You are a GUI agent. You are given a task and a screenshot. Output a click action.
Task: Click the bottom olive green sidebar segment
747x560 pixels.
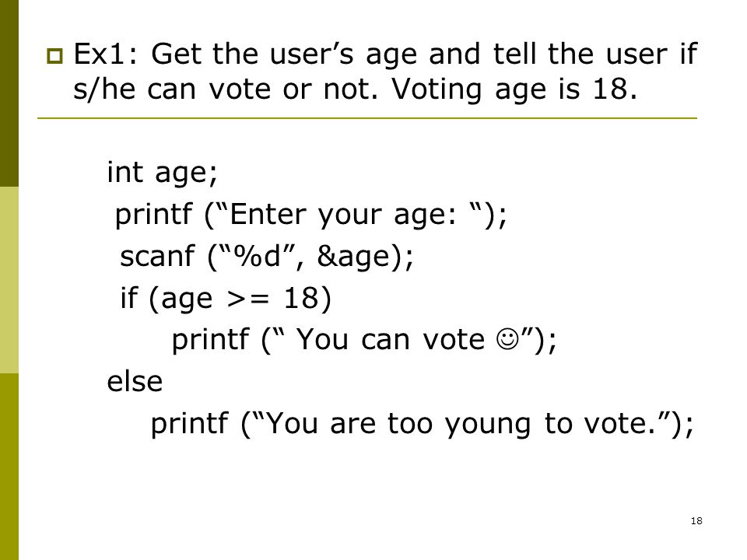(9, 467)
